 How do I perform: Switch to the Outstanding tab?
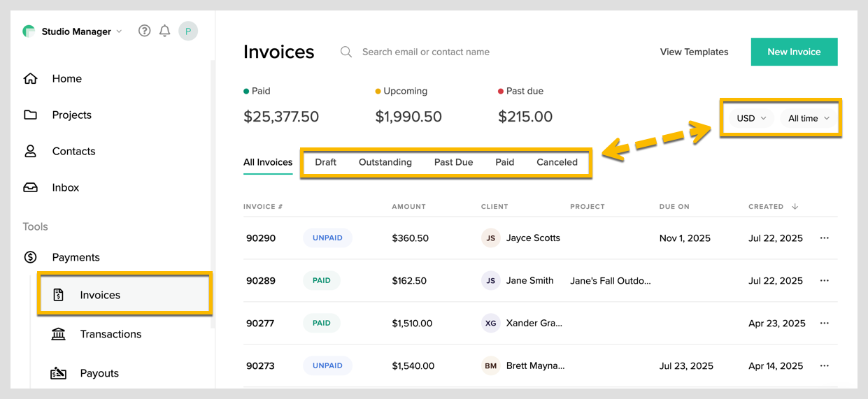pos(385,162)
